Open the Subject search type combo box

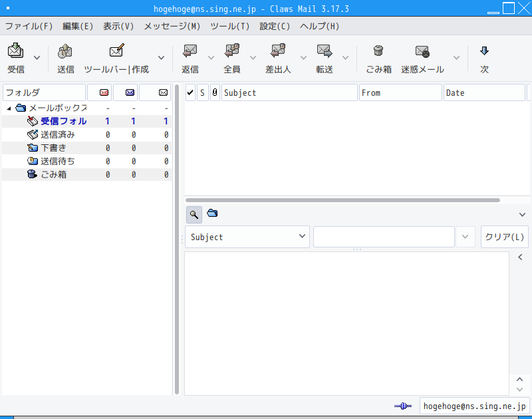[x=247, y=237]
